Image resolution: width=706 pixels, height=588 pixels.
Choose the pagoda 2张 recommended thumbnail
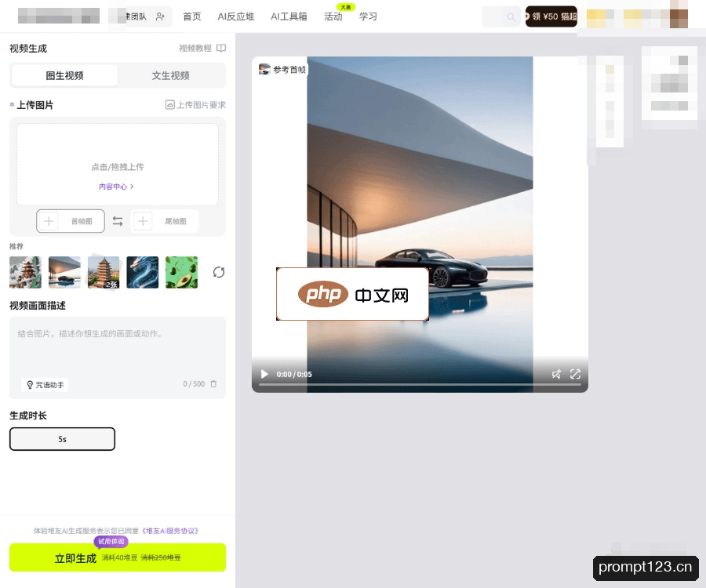tap(104, 272)
